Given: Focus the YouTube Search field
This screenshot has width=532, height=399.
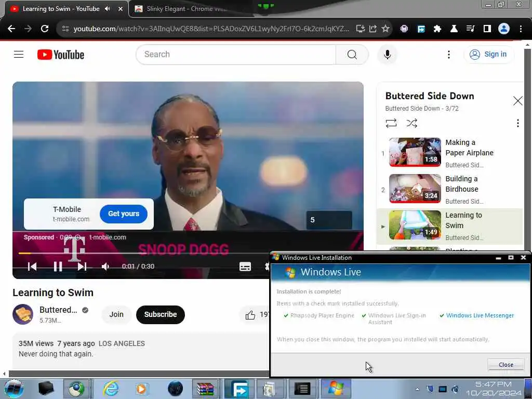Looking at the screenshot, I should pos(236,54).
